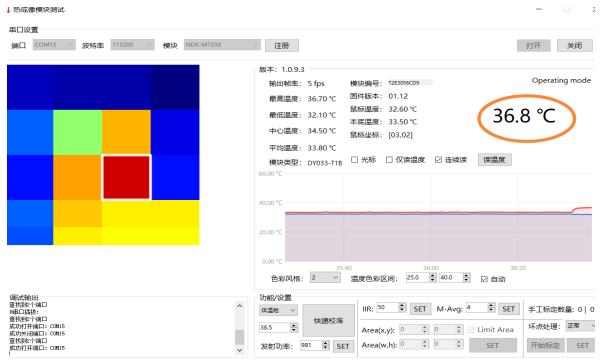603x364 pixels.
Task: Open the 波特率 115200 baud rate dropdown
Action: pos(133,45)
